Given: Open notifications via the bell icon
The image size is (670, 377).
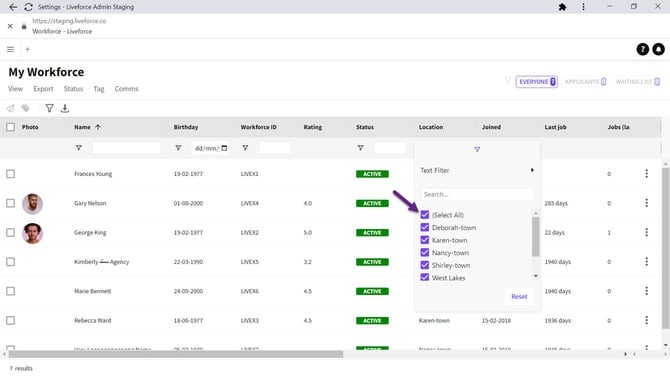Looking at the screenshot, I should coord(658,49).
